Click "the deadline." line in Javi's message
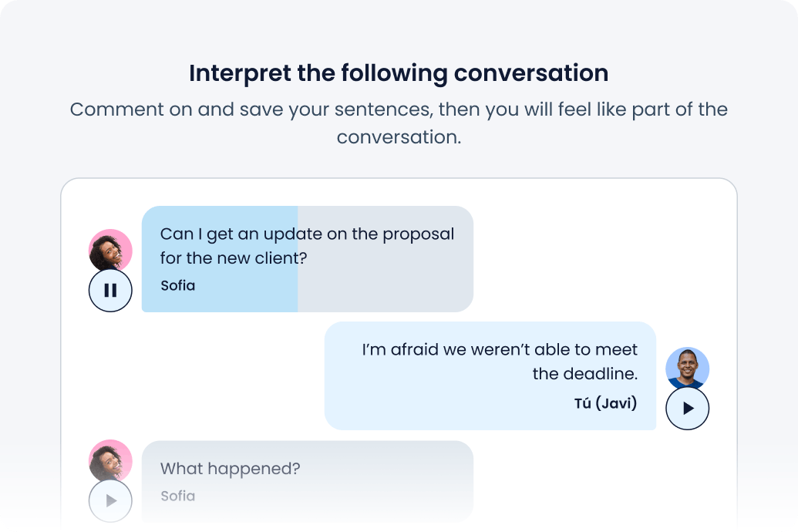Viewport: 798px width, 532px height. click(584, 375)
